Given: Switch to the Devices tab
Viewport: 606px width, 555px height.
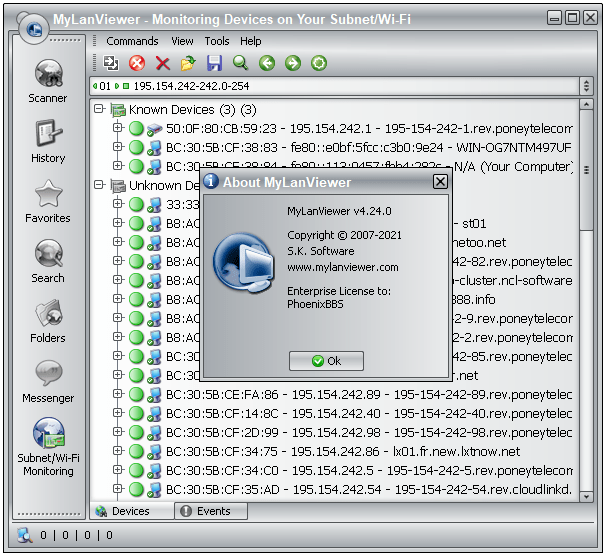Looking at the screenshot, I should (132, 511).
